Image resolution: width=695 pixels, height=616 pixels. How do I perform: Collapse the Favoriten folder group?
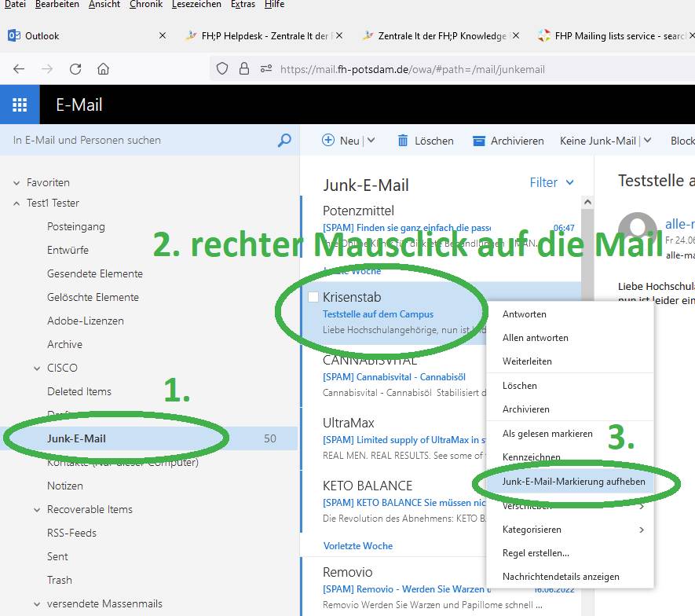click(16, 183)
